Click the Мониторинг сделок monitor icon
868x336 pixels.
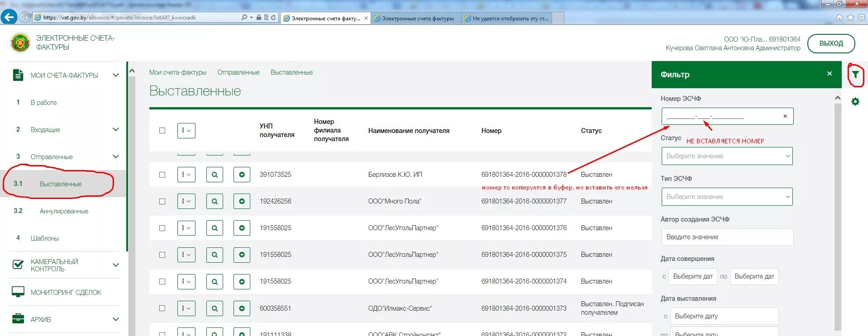(18, 292)
